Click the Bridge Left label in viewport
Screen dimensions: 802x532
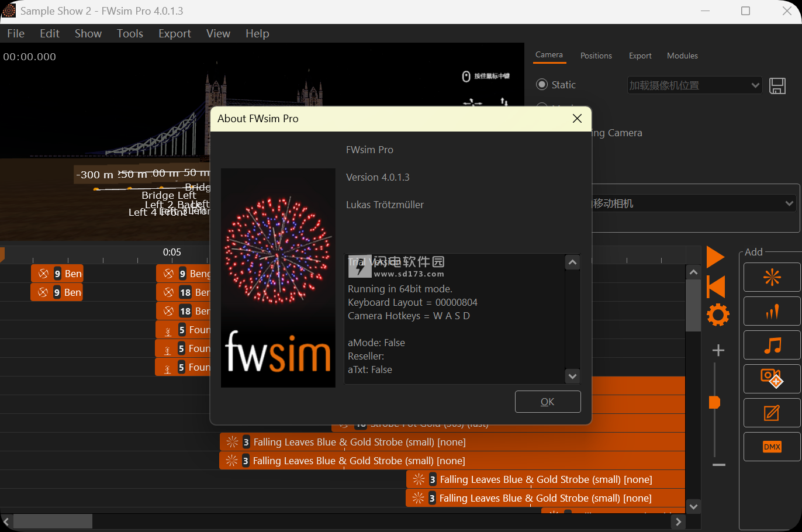tap(169, 195)
